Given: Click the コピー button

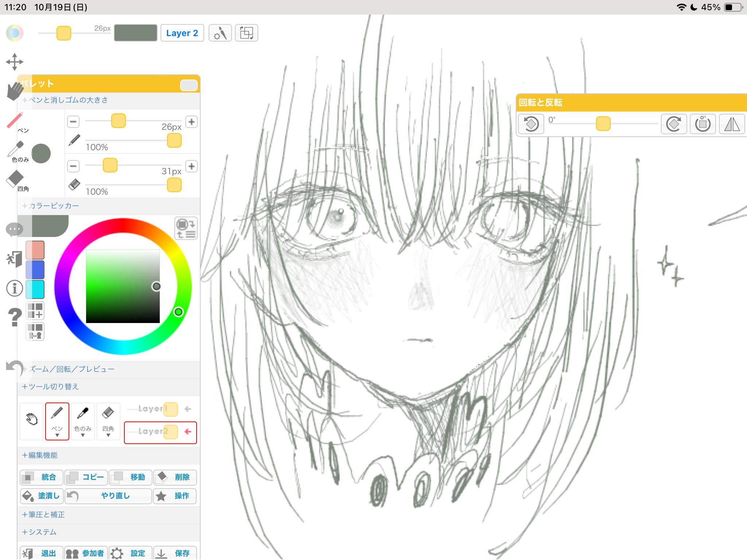Looking at the screenshot, I should [x=86, y=477].
